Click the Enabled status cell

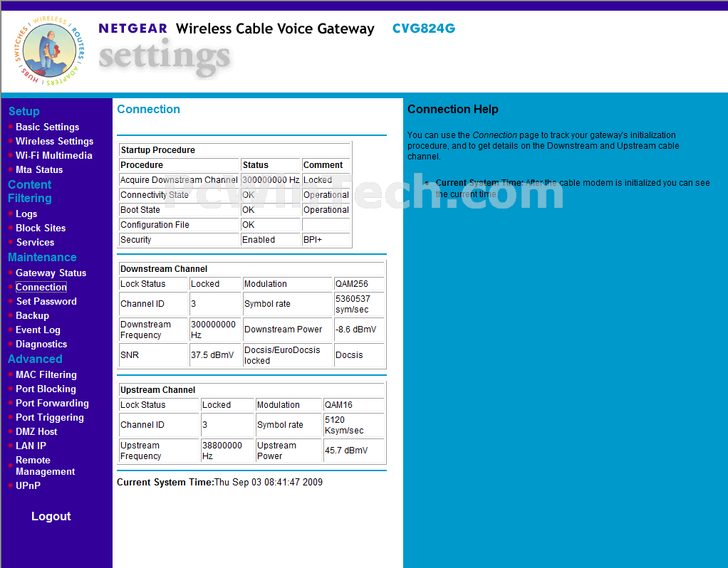pos(271,239)
